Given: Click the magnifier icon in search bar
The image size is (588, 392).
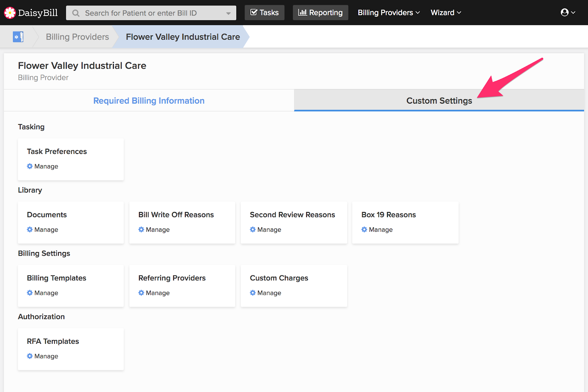Looking at the screenshot, I should [x=76, y=13].
